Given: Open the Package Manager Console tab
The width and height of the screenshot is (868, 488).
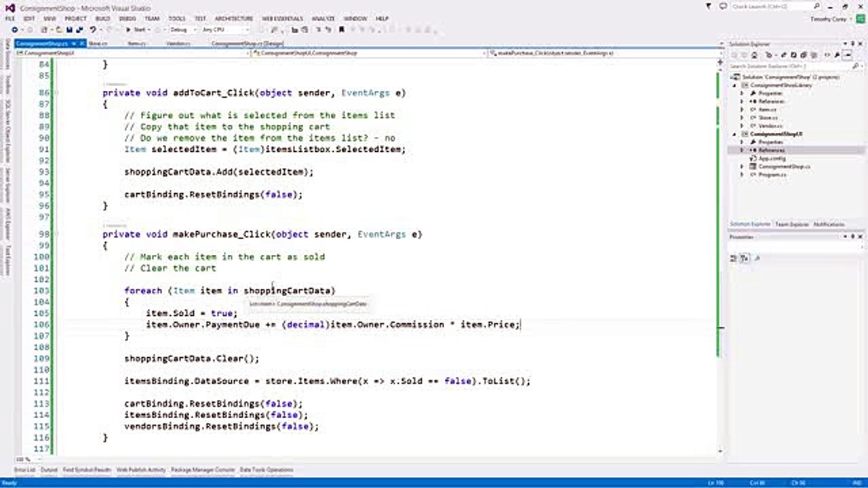Looking at the screenshot, I should [x=203, y=470].
